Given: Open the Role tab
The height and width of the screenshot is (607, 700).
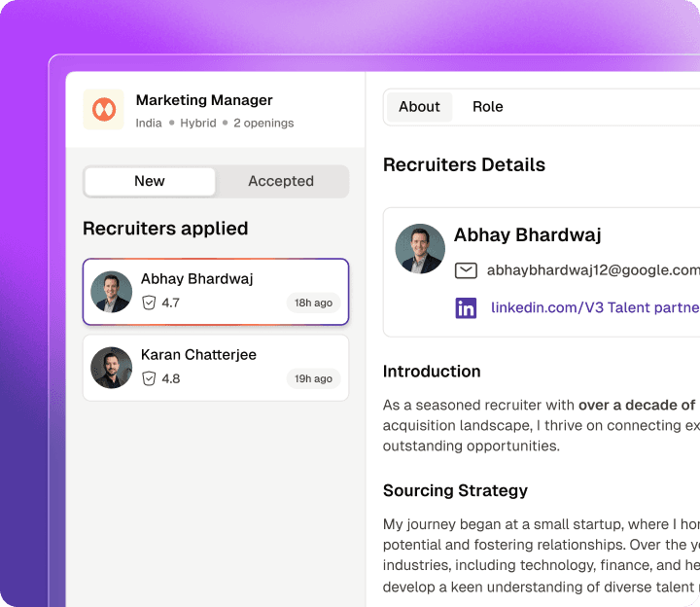Looking at the screenshot, I should coord(487,107).
